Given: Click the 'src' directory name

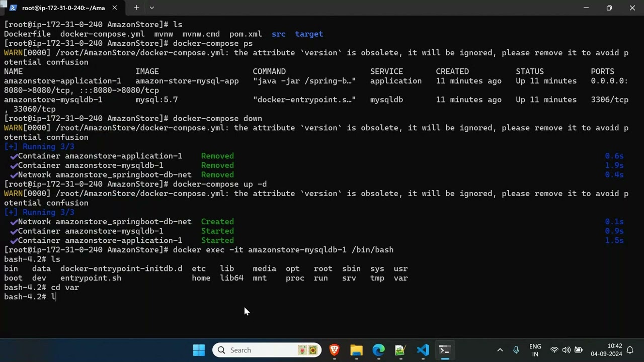Looking at the screenshot, I should point(279,34).
